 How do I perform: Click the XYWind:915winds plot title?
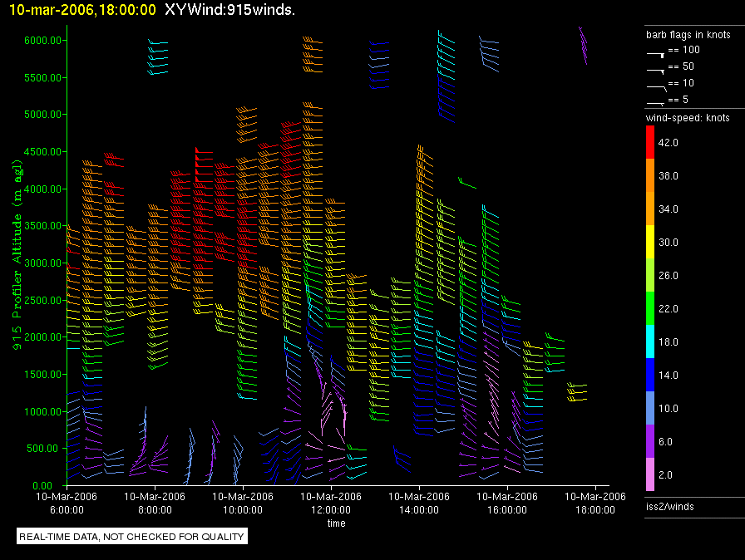pos(230,10)
